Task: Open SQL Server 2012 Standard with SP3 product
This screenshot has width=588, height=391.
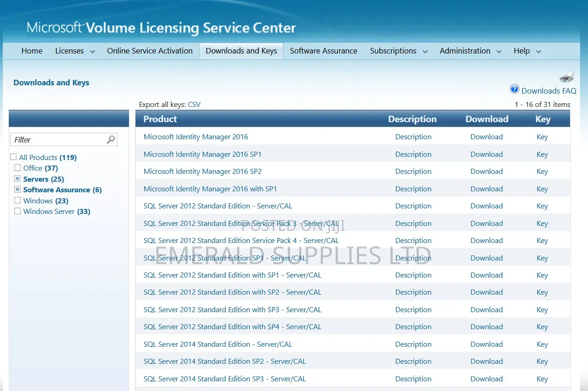Action: coord(233,309)
